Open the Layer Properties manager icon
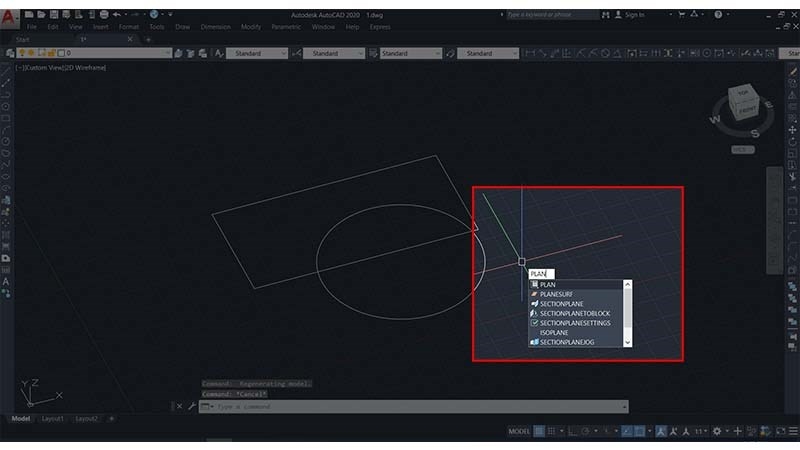 (10, 53)
